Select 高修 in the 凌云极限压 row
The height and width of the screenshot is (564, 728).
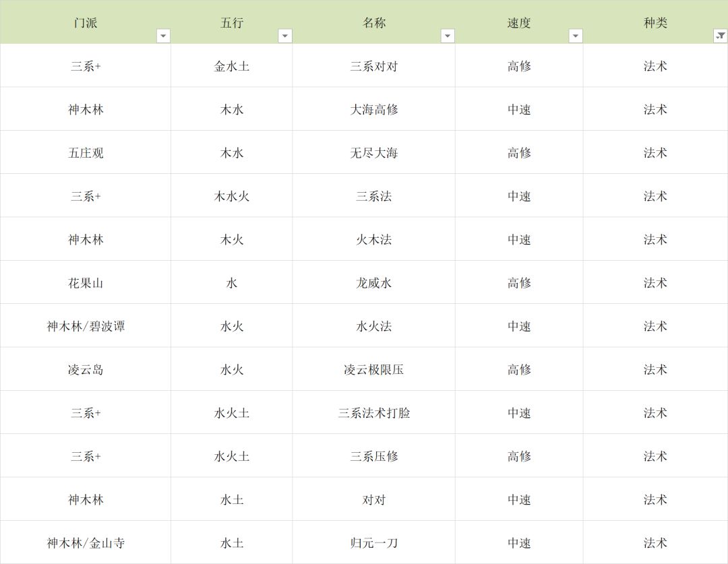(519, 369)
